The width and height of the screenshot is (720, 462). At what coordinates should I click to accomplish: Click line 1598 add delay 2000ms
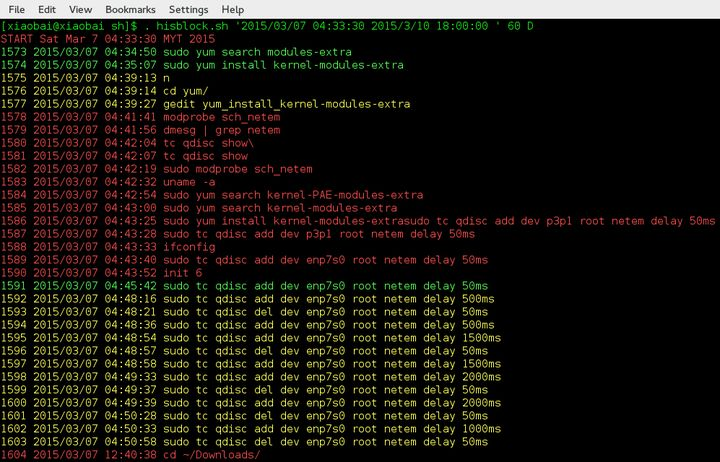(251, 377)
